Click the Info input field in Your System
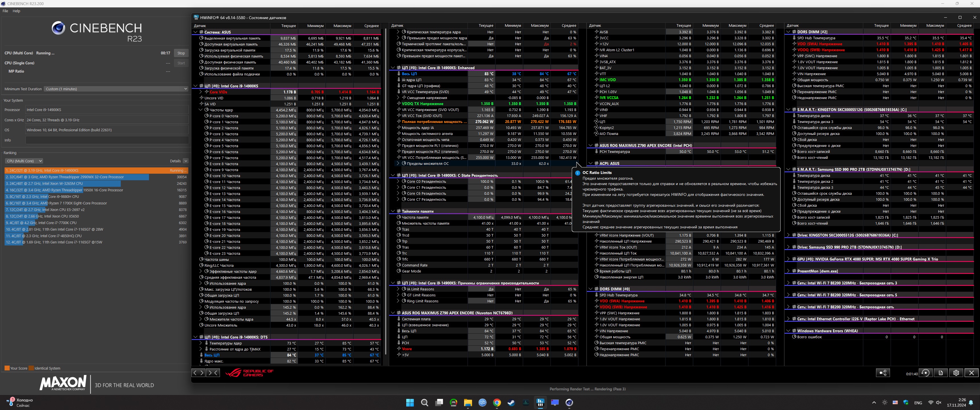This screenshot has height=410, width=980. click(x=107, y=140)
